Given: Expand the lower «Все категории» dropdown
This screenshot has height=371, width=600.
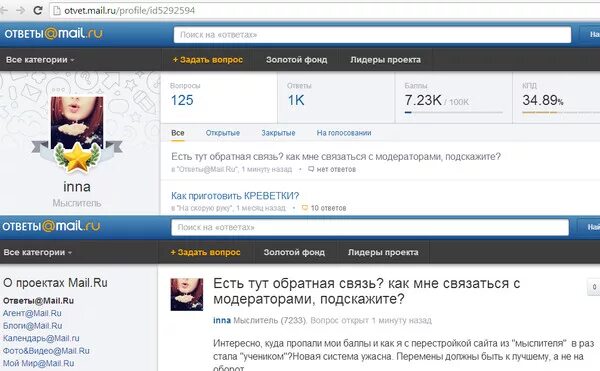Looking at the screenshot, I should [38, 252].
